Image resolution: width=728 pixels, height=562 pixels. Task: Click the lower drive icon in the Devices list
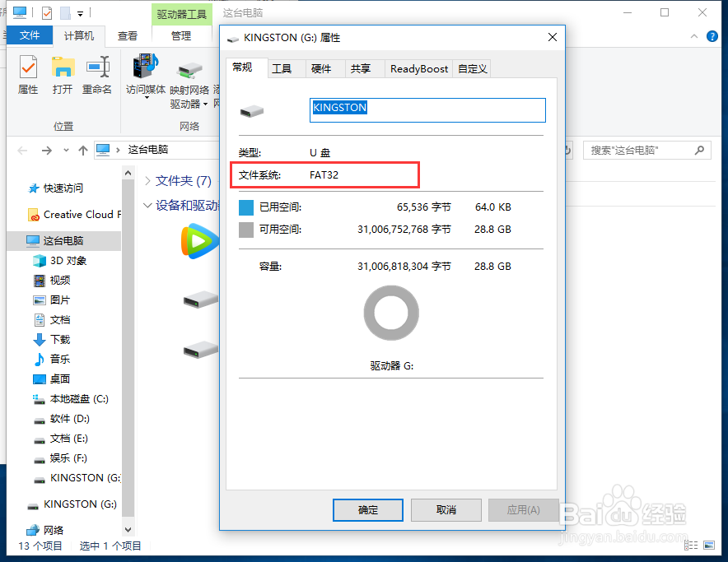pos(201,350)
